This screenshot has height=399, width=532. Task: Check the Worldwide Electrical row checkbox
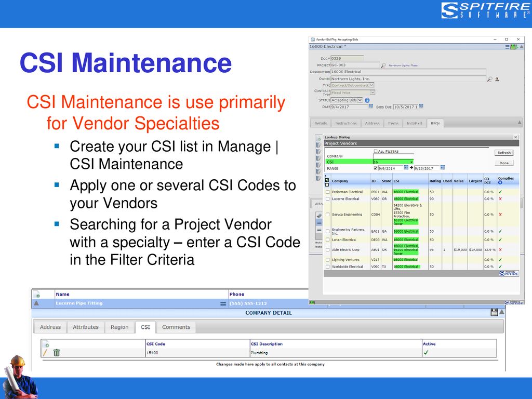(327, 267)
